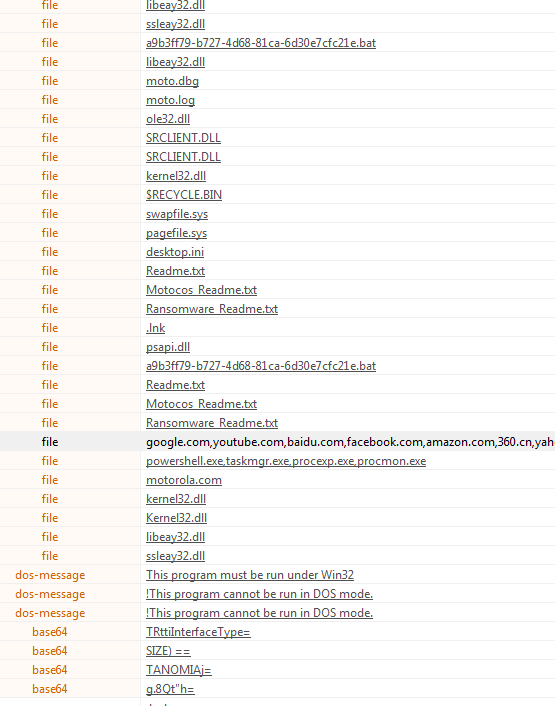
Task: Click the TANOMIAj= string
Action: click(x=179, y=670)
